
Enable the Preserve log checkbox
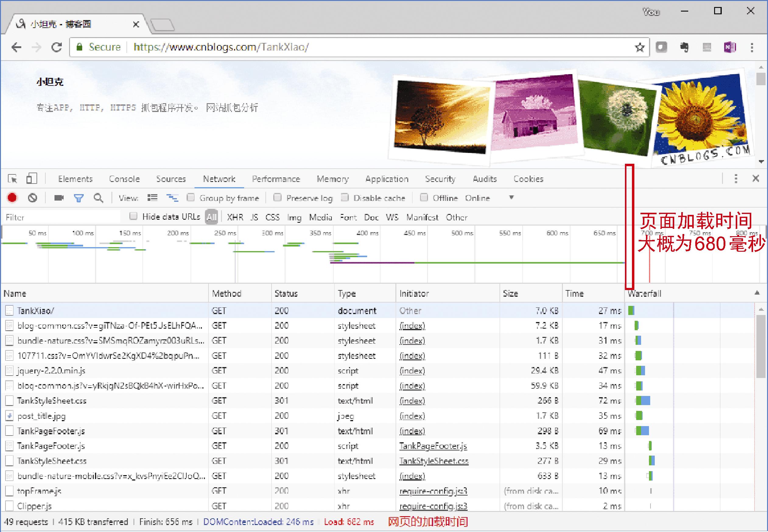click(278, 198)
